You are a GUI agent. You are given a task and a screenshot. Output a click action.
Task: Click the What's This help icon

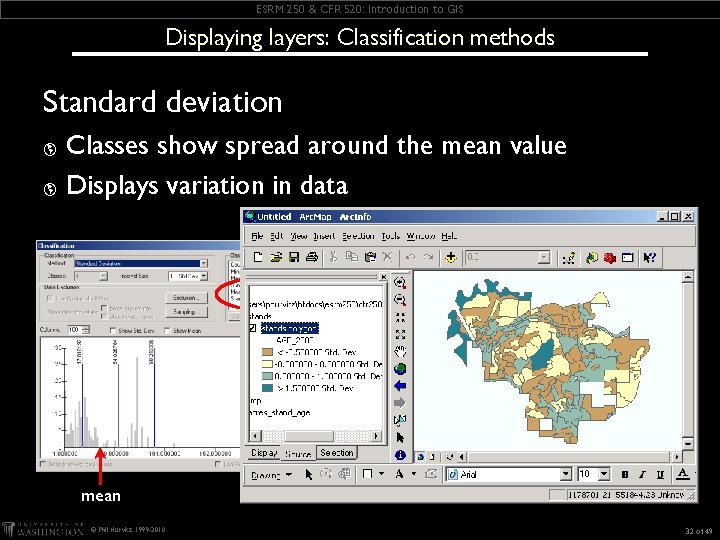coord(649,258)
